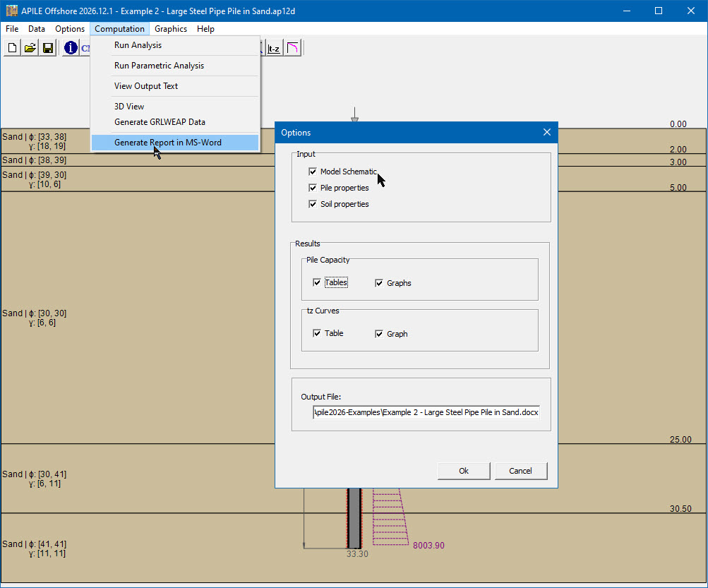Uncheck Pile Capacity Tables checkbox
The height and width of the screenshot is (588, 708).
pyautogui.click(x=317, y=283)
